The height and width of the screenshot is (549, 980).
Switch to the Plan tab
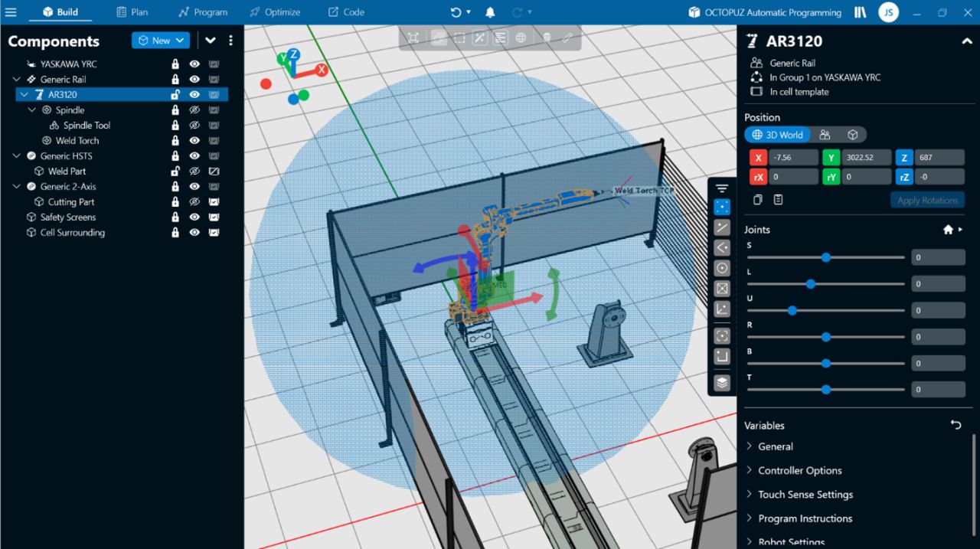[x=132, y=12]
